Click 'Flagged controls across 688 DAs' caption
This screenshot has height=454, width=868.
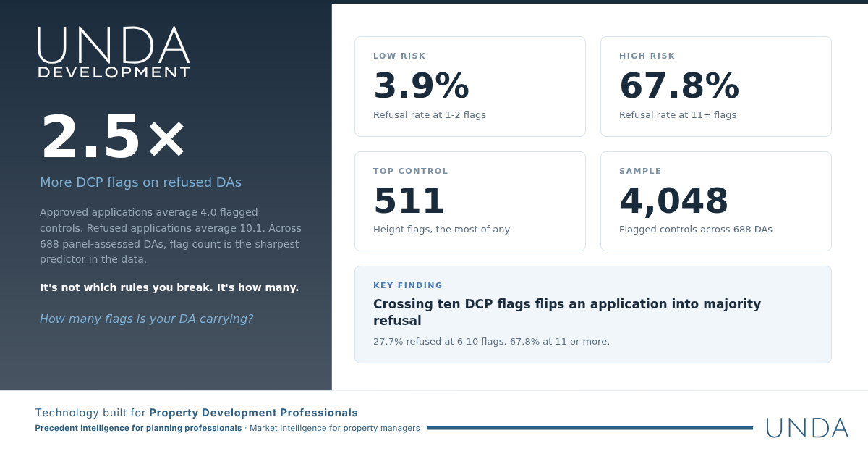point(696,230)
